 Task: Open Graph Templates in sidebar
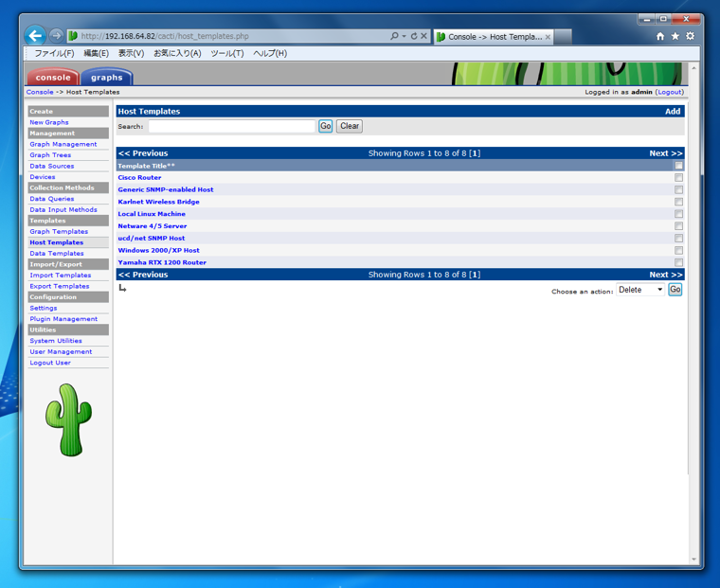pos(59,231)
